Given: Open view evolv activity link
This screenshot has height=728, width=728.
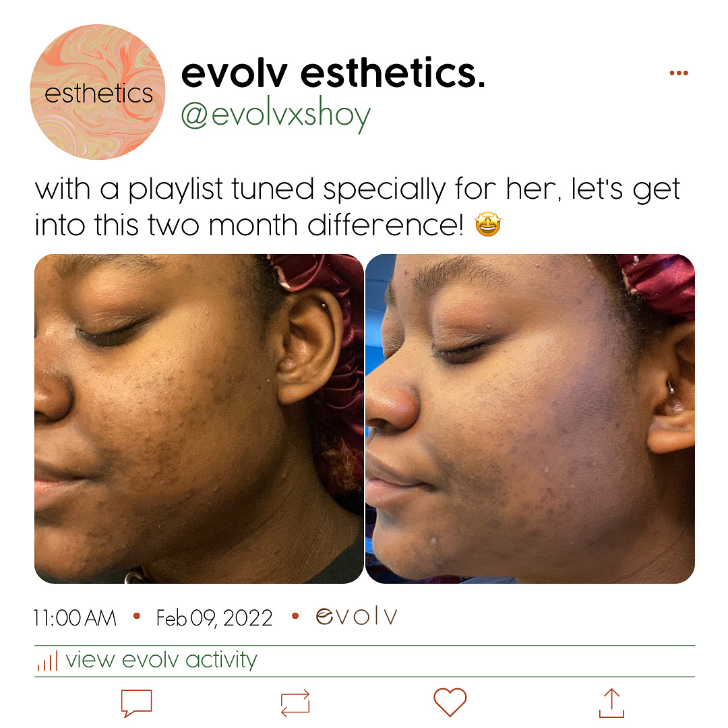Looking at the screenshot, I should click(x=161, y=660).
